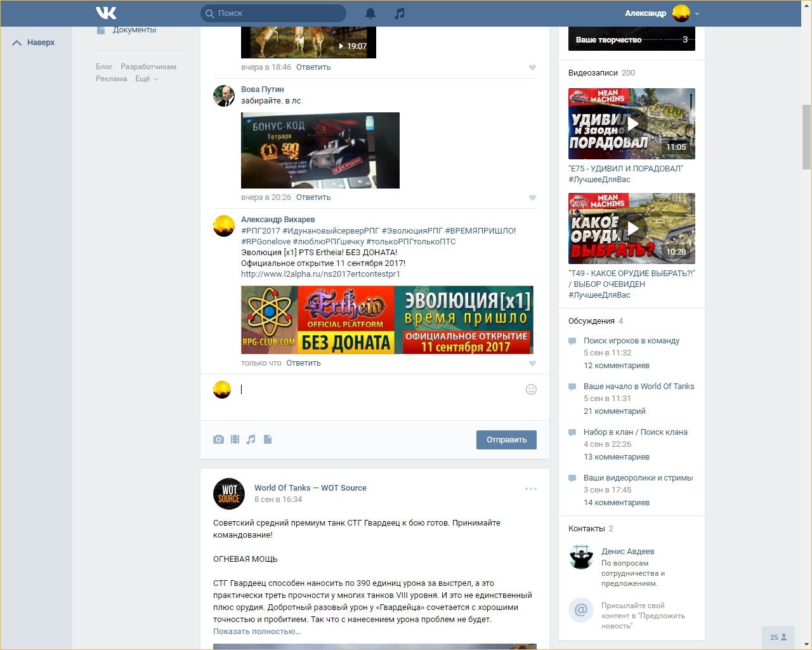Image resolution: width=812 pixels, height=650 pixels.
Task: Reply to Вова Путин's comment via Ответить
Action: coord(313,197)
